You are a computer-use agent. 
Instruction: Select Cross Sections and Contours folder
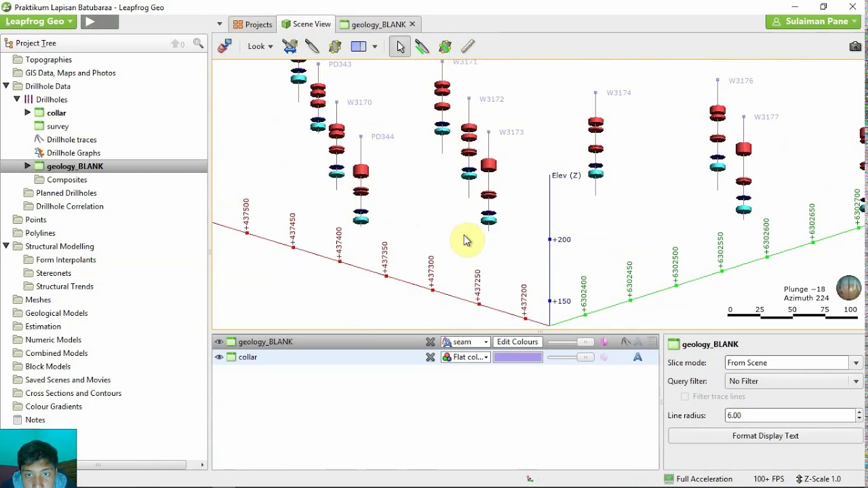point(73,393)
